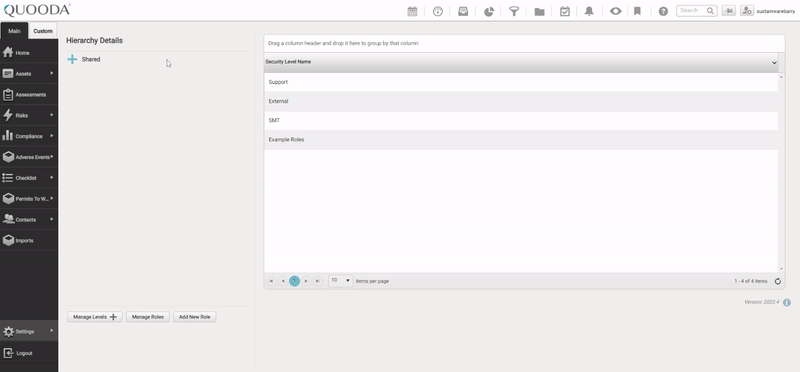Viewport: 800px width, 372px height.
Task: Open the Settings sidebar menu
Action: 29,331
